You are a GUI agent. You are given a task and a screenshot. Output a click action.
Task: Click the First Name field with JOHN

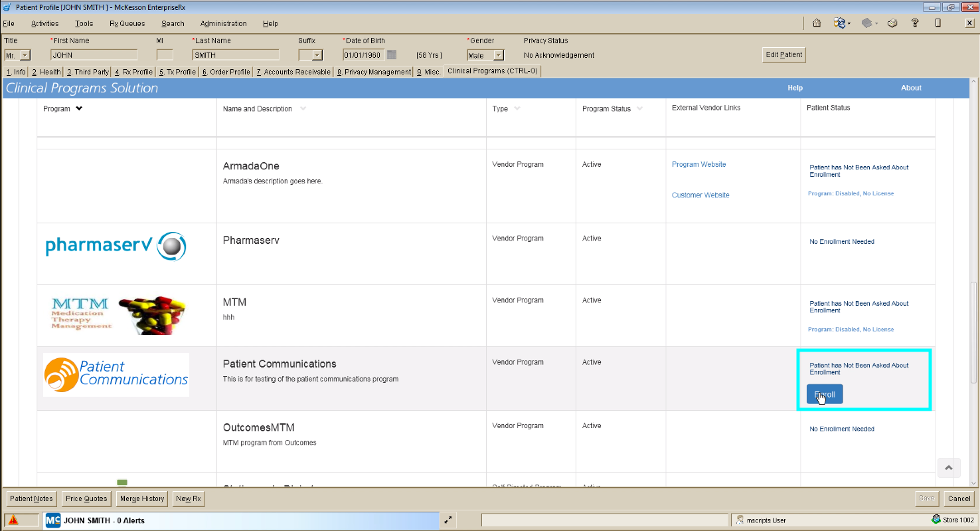(x=94, y=55)
